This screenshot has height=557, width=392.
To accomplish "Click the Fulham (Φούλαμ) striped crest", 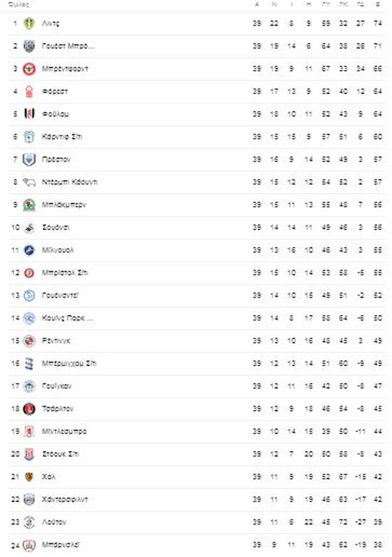I will (29, 114).
